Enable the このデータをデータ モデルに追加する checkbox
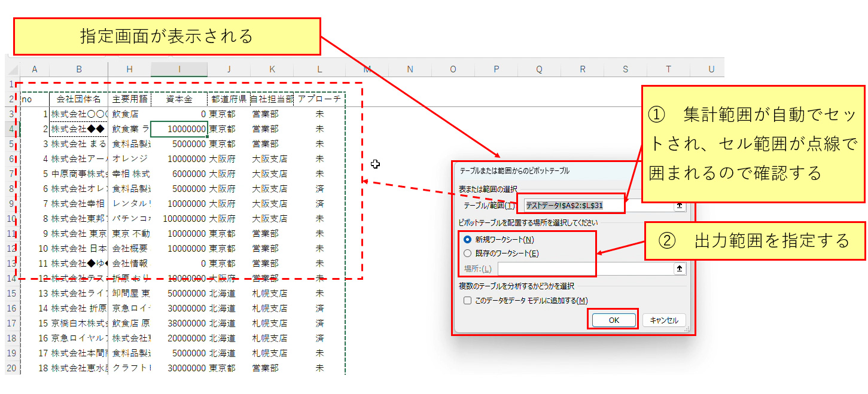Image resolution: width=868 pixels, height=394 pixels. 468,300
